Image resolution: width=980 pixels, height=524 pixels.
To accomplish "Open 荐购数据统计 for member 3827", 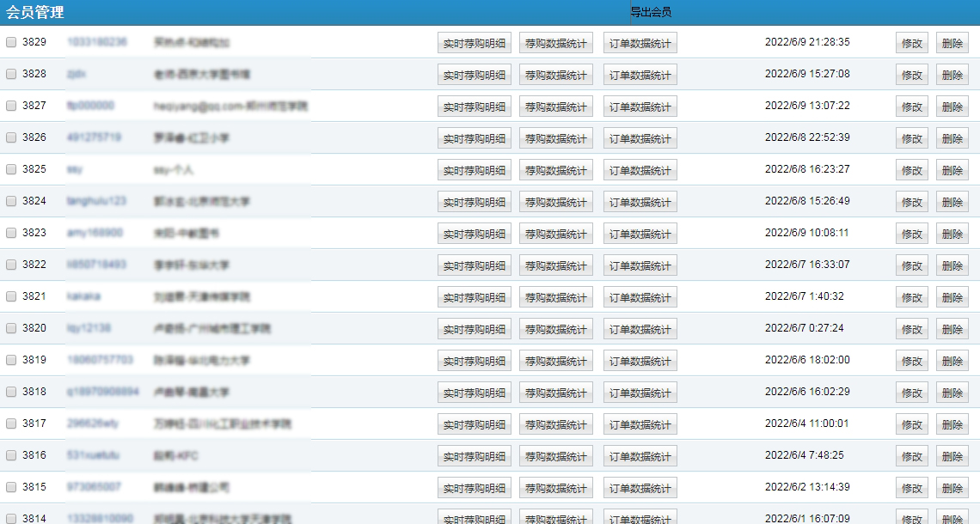I will (556, 107).
